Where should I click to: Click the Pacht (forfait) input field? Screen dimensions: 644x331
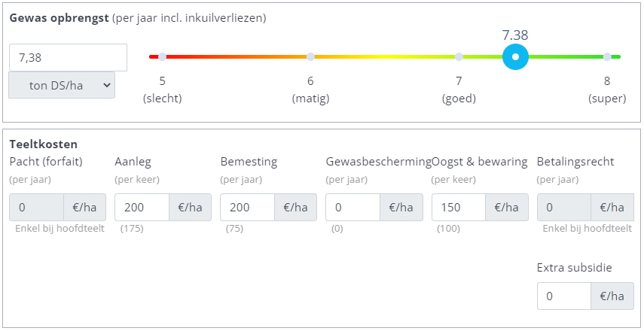tap(36, 207)
